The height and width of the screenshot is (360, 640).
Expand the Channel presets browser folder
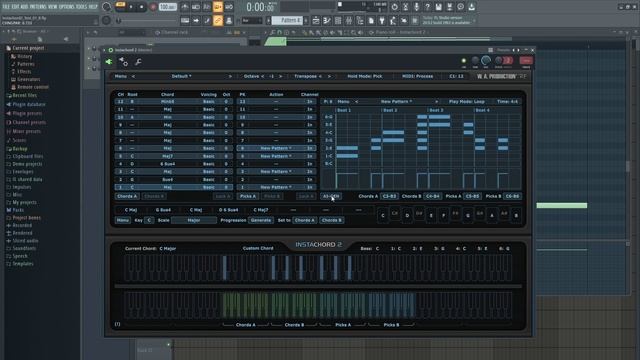(29, 122)
